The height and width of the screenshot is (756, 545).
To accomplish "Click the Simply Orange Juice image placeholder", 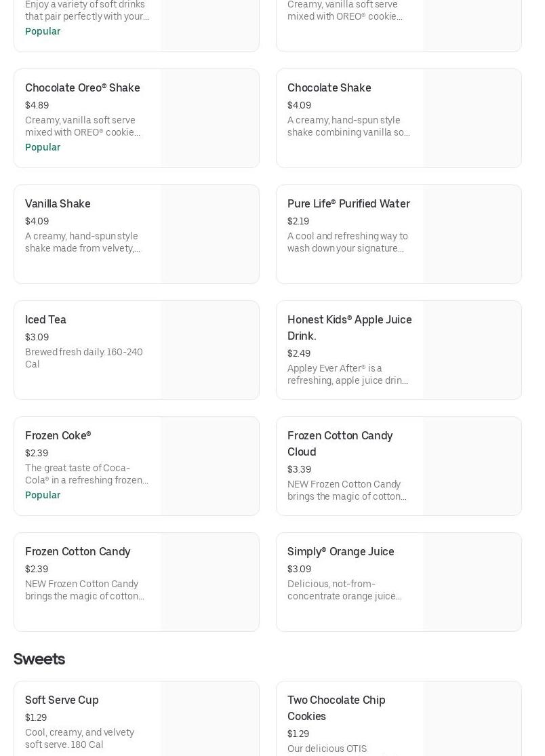I will (472, 582).
